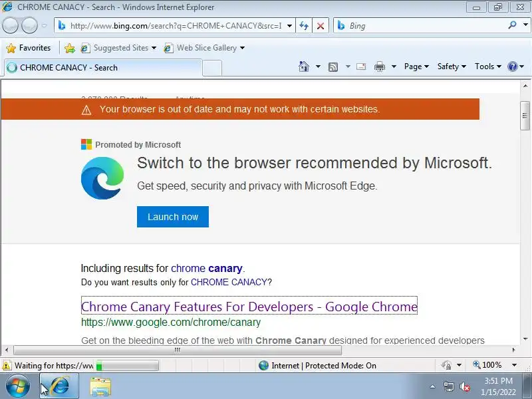Click the magnifier search icon

pos(512,25)
